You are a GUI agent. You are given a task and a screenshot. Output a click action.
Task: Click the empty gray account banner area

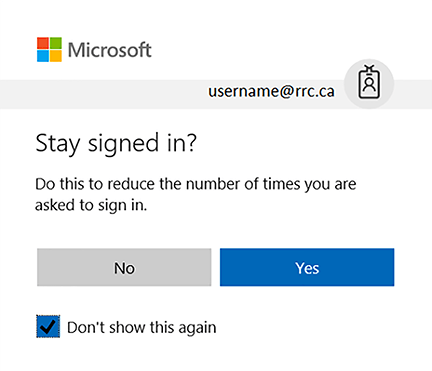coord(100,94)
